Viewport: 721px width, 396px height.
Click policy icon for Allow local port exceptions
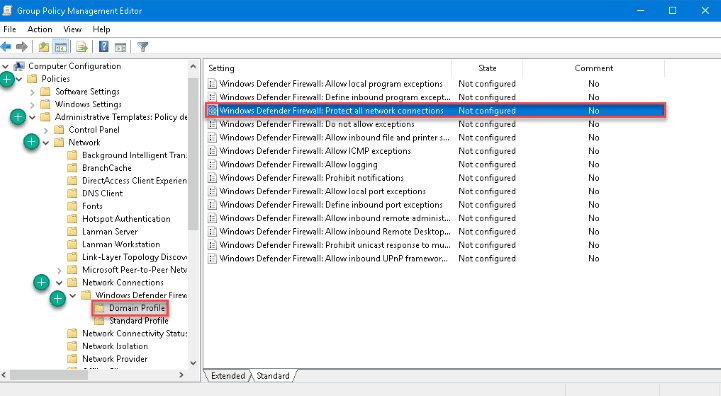(x=212, y=191)
